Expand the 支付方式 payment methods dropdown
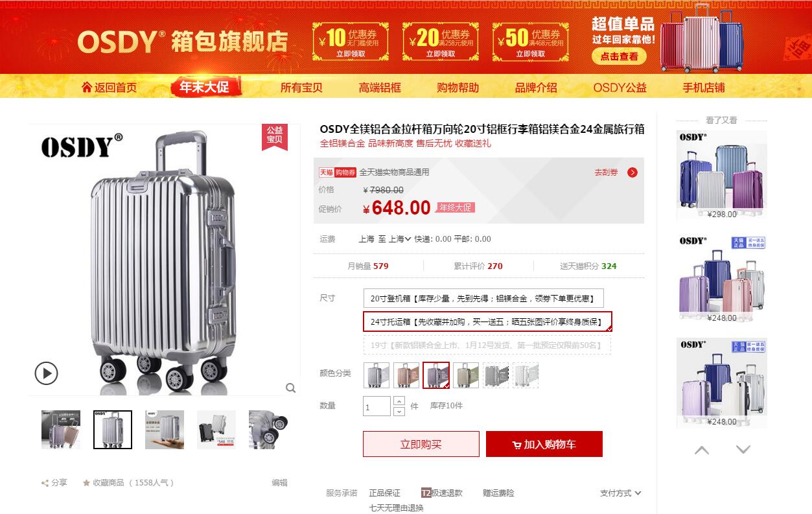Viewport: 812px width, 514px height. [620, 493]
